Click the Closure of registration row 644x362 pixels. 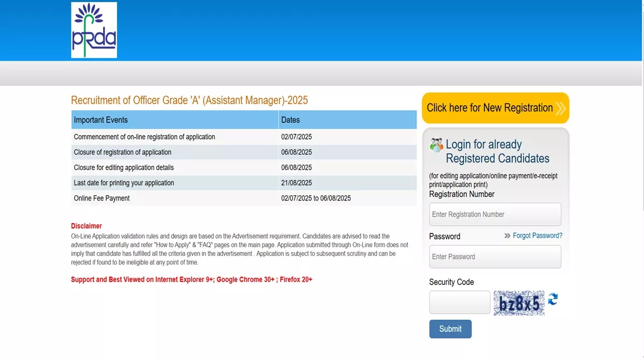tap(244, 152)
